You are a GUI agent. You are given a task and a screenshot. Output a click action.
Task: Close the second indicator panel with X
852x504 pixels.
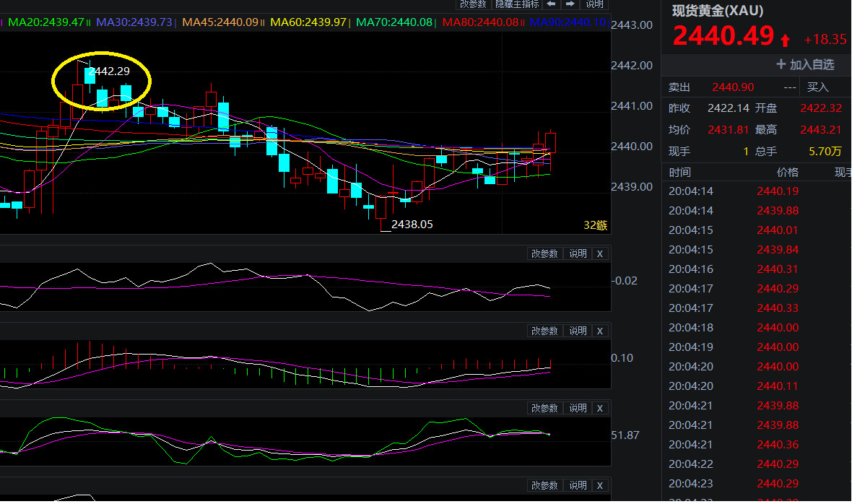click(599, 331)
